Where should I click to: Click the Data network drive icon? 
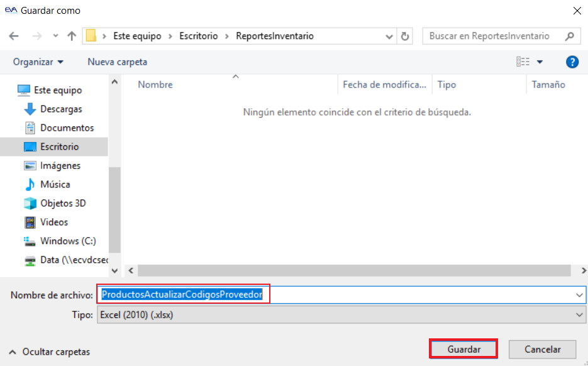pyautogui.click(x=30, y=260)
